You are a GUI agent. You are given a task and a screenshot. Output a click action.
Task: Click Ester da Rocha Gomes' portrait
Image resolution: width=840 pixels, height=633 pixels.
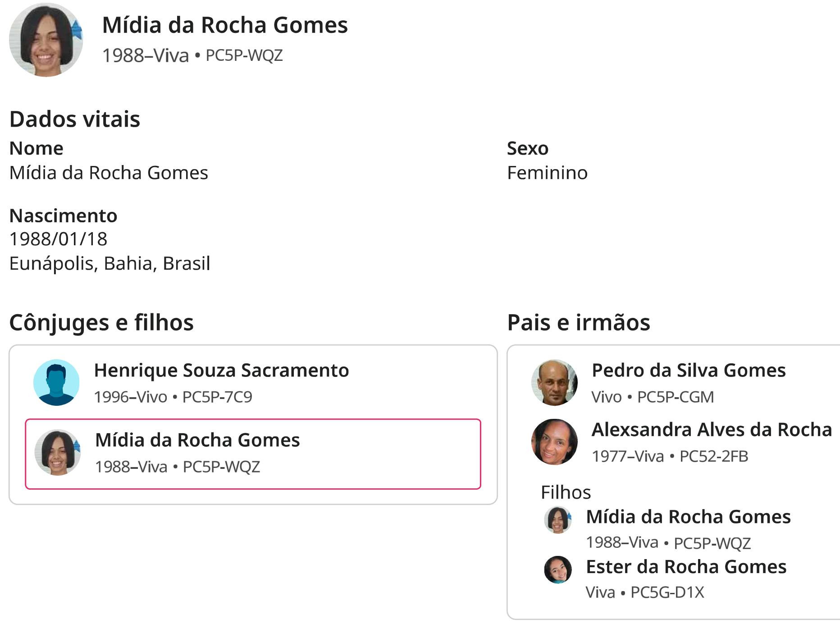pos(558,570)
